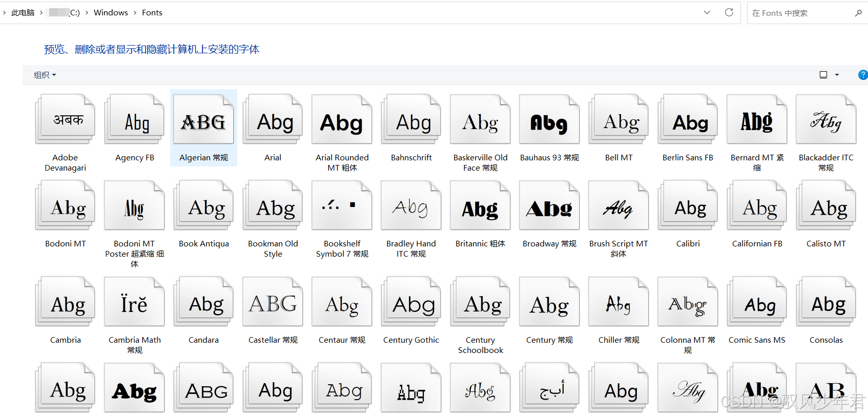The width and height of the screenshot is (868, 417).
Task: Expand the chevron after 此电脑 in breadcrumb
Action: (x=42, y=13)
